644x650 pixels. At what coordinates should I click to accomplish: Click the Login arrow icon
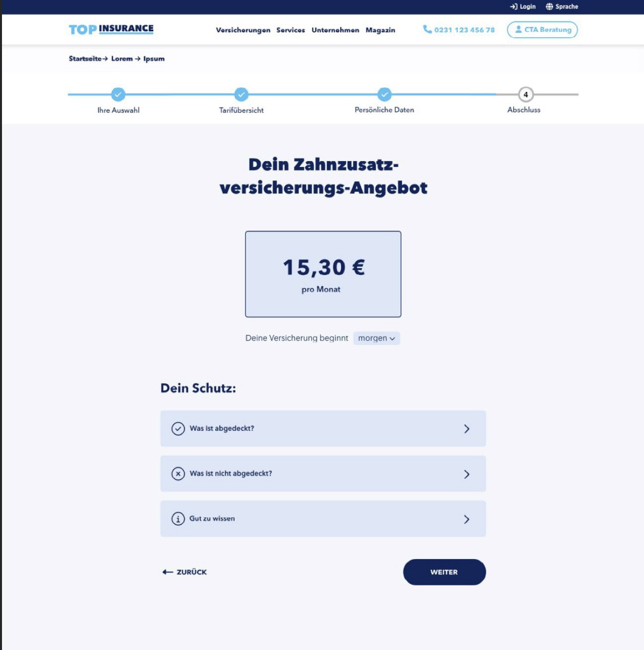(x=514, y=6)
